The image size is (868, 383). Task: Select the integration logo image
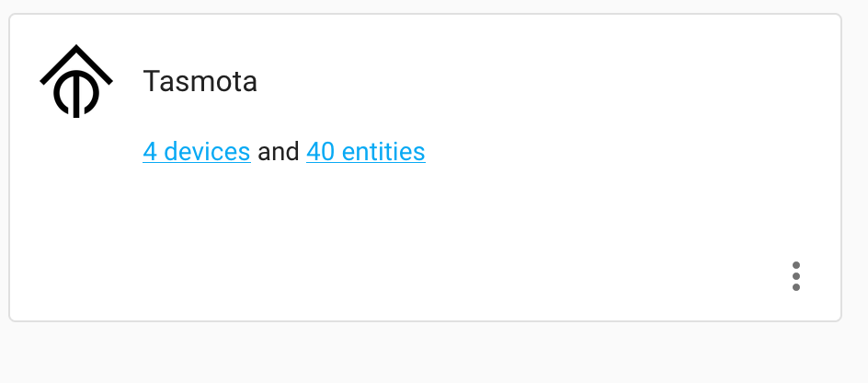tap(76, 81)
